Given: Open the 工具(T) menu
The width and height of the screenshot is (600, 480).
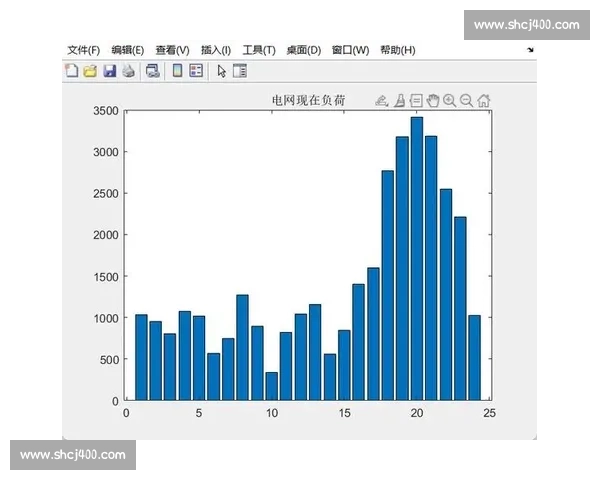Looking at the screenshot, I should [x=259, y=50].
